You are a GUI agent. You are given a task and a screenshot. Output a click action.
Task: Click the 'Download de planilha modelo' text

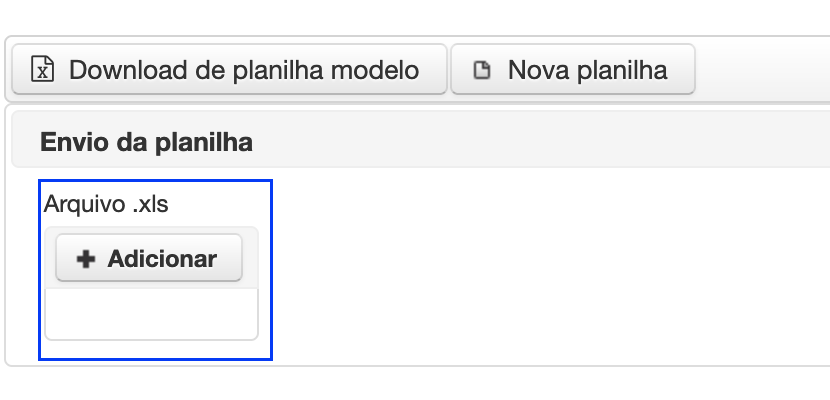click(244, 70)
